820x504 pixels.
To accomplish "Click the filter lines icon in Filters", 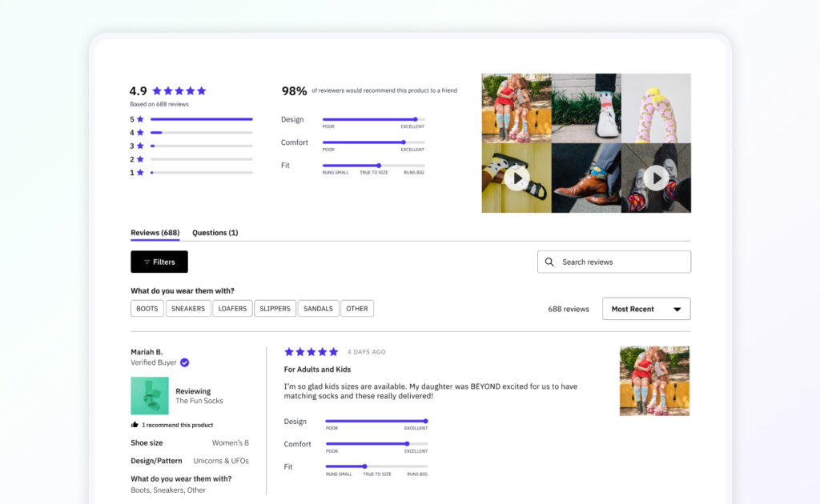I will [147, 262].
